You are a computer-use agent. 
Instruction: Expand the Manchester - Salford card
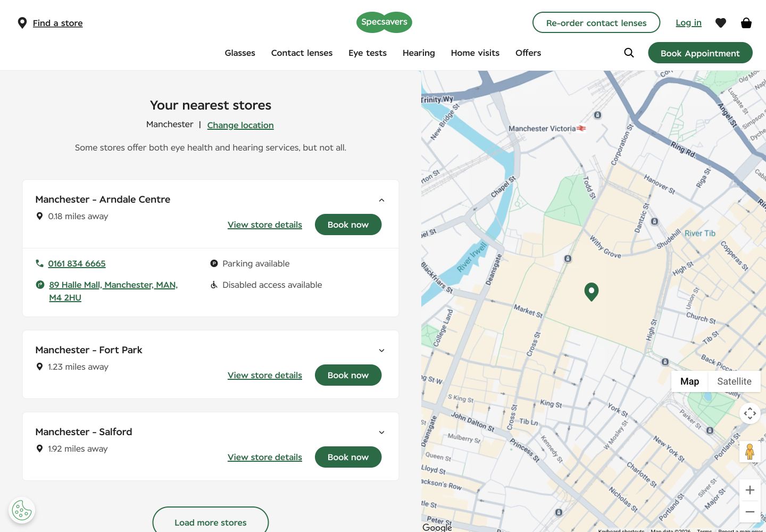pos(381,433)
